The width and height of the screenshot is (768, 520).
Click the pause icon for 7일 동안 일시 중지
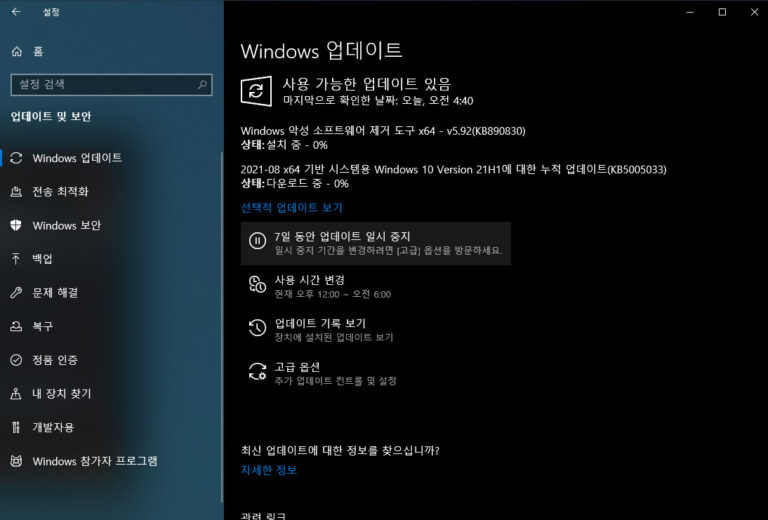[x=257, y=241]
